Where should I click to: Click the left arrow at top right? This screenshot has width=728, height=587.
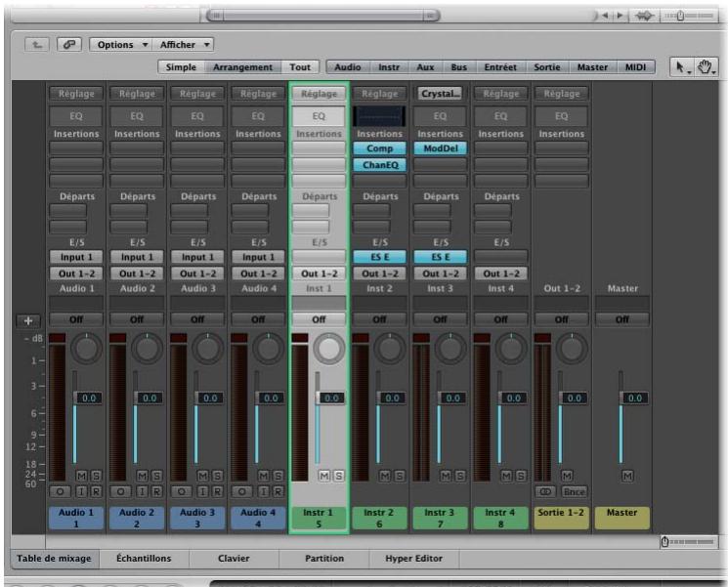coord(605,16)
